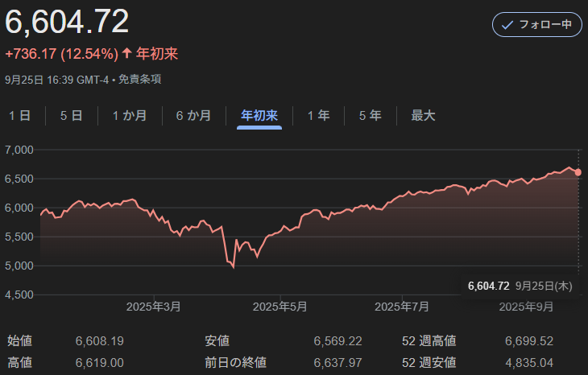Click the red endpoint dot on chart
Image resolution: width=588 pixels, height=375 pixels.
coord(578,172)
